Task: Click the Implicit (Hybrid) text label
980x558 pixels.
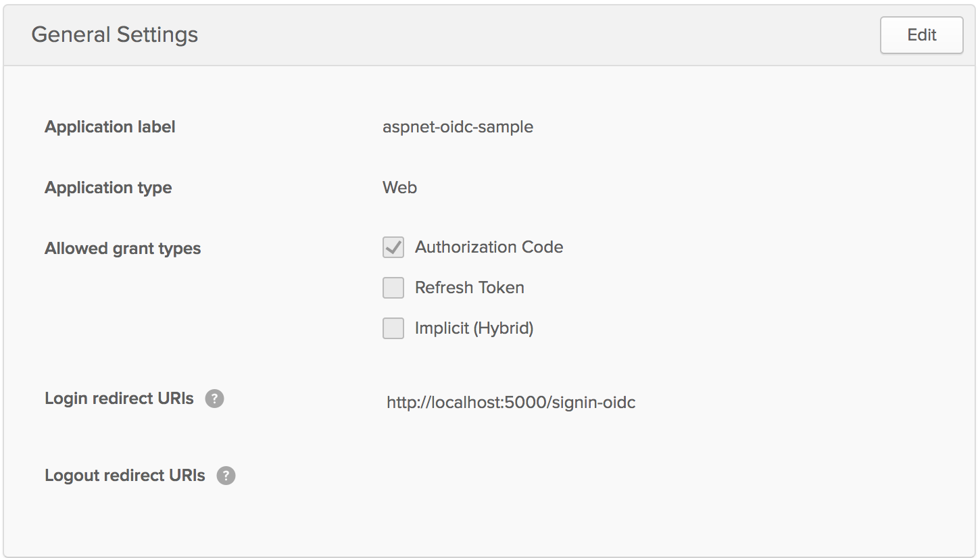Action: (474, 328)
